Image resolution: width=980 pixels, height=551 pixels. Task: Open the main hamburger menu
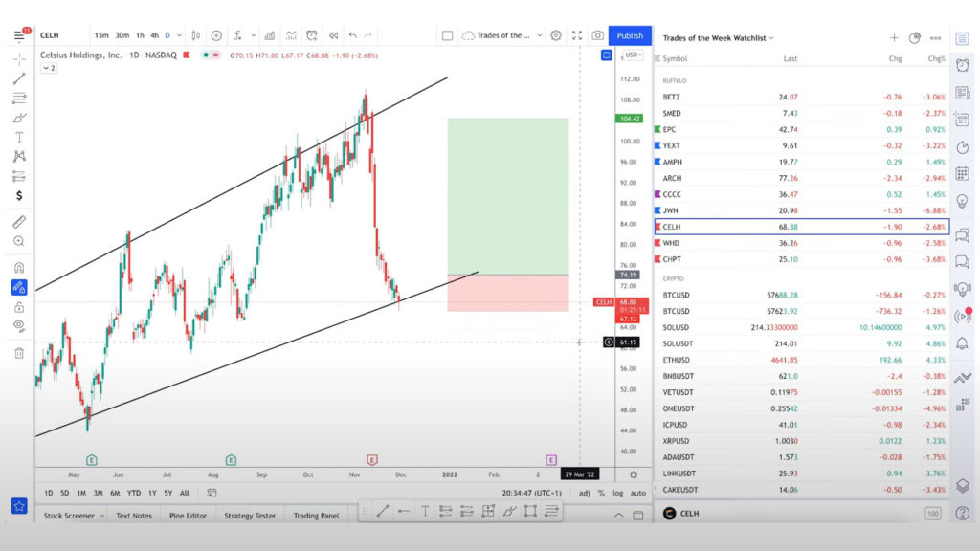[19, 35]
